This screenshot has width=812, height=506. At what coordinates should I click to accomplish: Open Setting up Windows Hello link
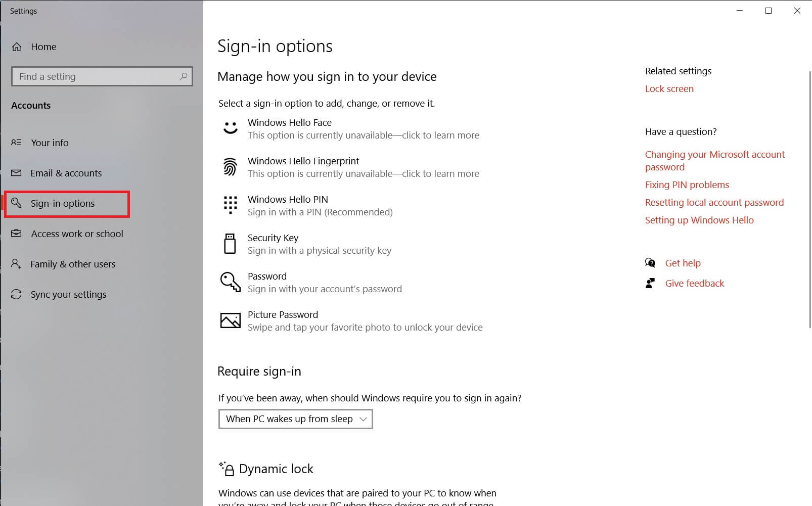[699, 220]
